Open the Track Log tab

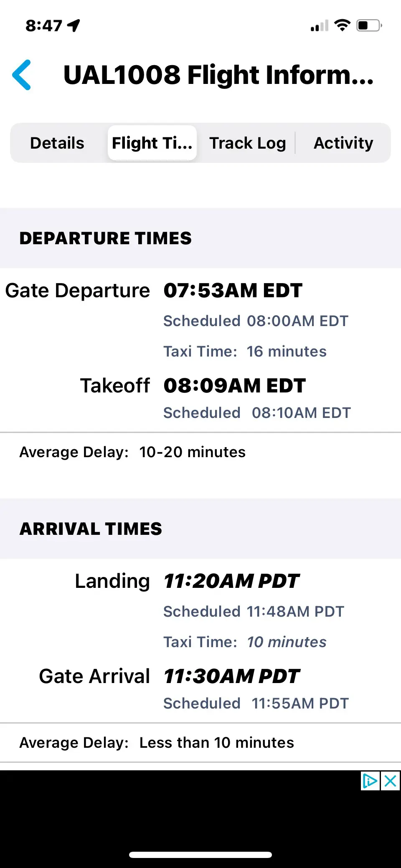click(x=248, y=143)
